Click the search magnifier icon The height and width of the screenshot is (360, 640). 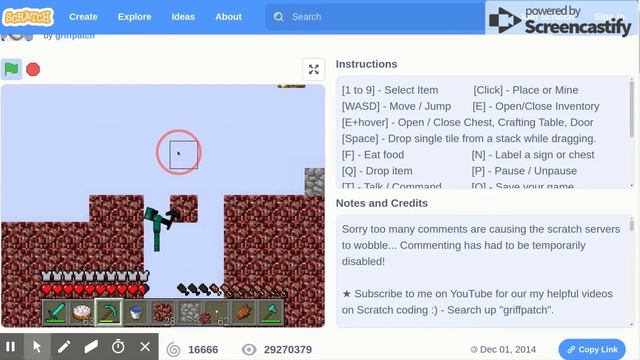click(279, 17)
